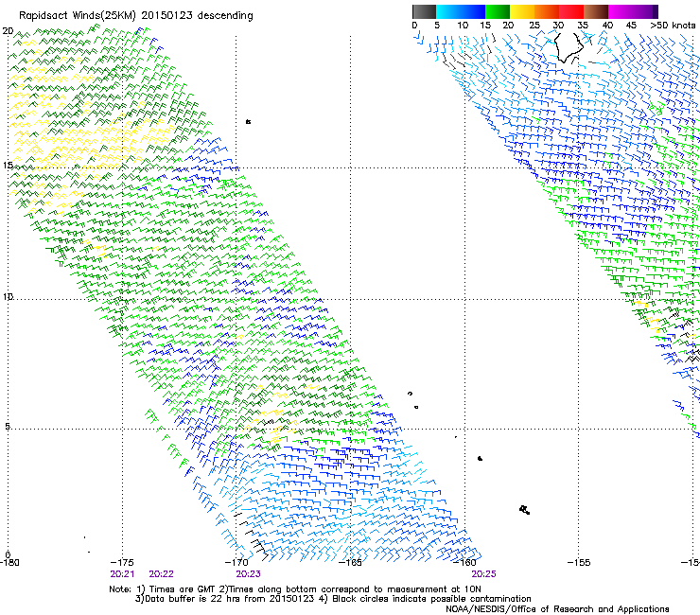This screenshot has height=615, width=700.
Task: Click the 'Black circles indicate possible contamination' note
Action: pos(431,599)
